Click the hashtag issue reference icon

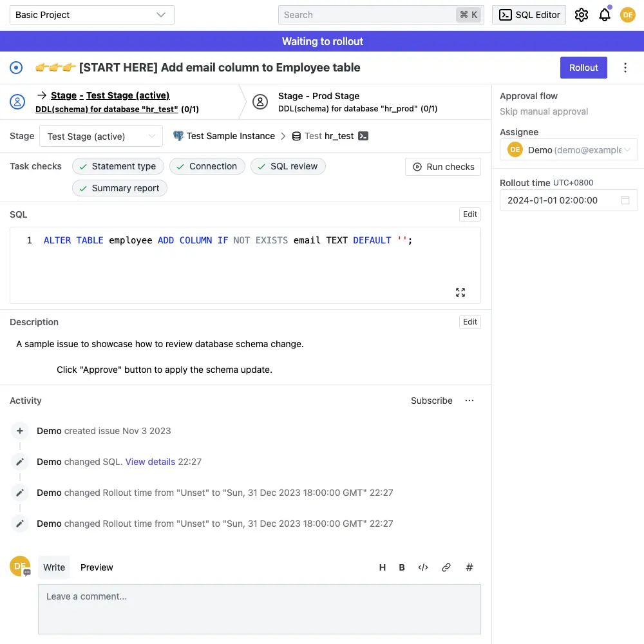pos(469,567)
